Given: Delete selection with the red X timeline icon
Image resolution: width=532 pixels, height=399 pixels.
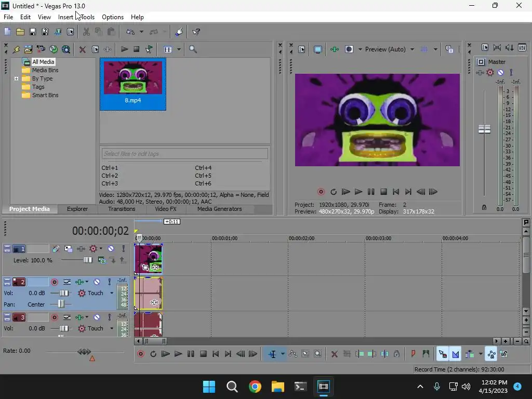Looking at the screenshot, I should tap(334, 354).
